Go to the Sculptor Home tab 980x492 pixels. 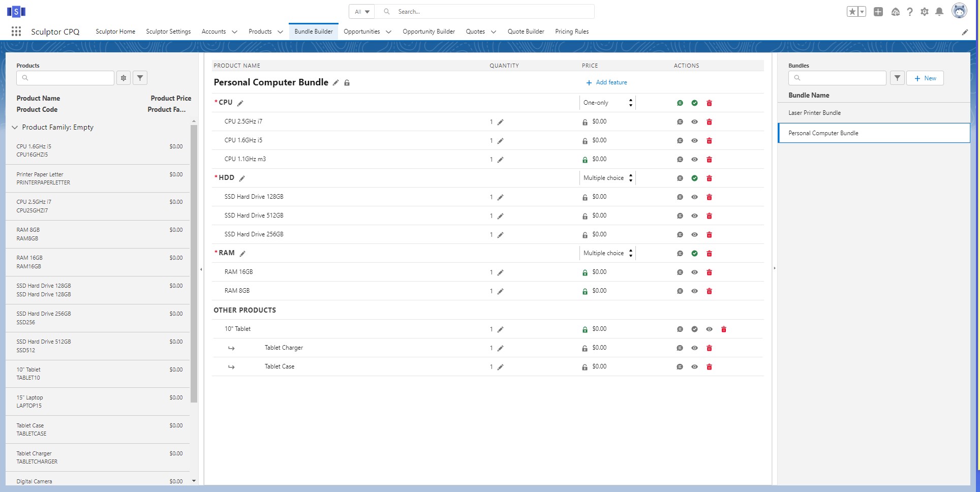tap(115, 32)
